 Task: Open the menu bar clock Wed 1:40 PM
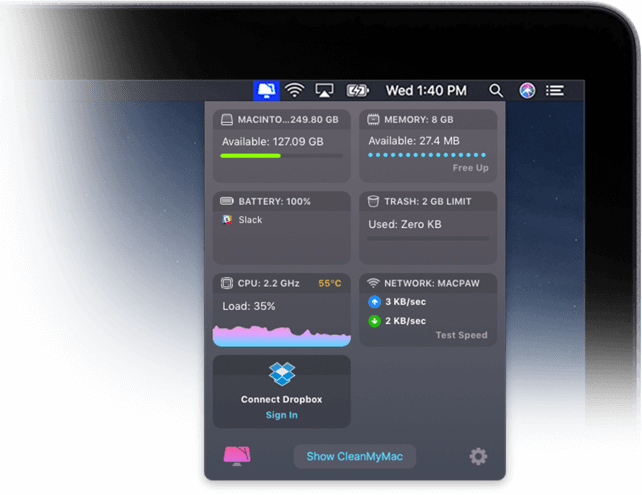click(x=426, y=90)
